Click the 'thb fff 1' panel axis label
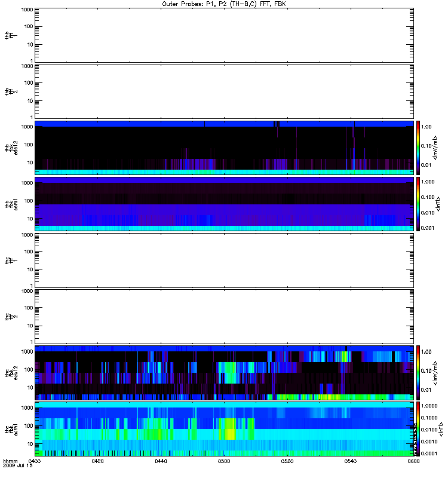 click(x=11, y=35)
